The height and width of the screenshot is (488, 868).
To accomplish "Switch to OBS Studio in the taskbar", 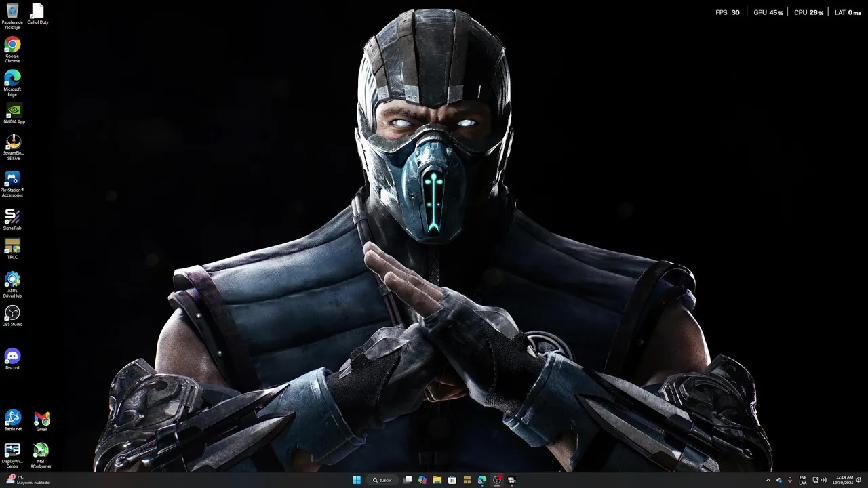I will tap(497, 480).
